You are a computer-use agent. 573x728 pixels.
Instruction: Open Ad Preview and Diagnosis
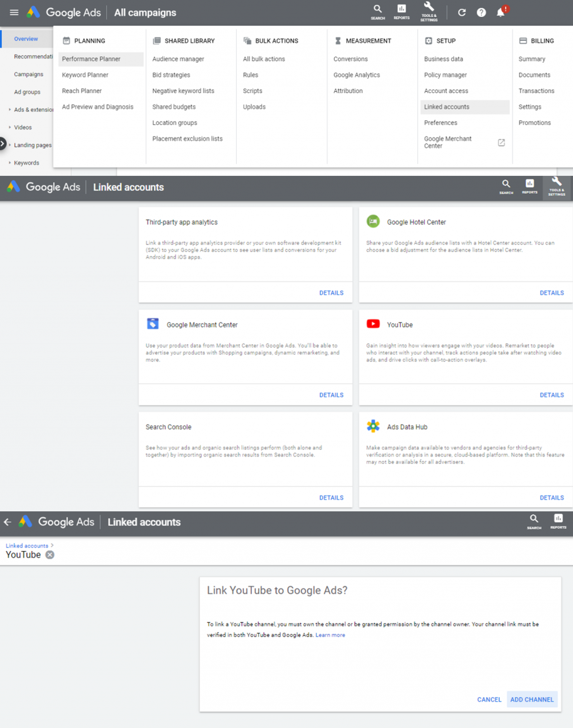(97, 107)
